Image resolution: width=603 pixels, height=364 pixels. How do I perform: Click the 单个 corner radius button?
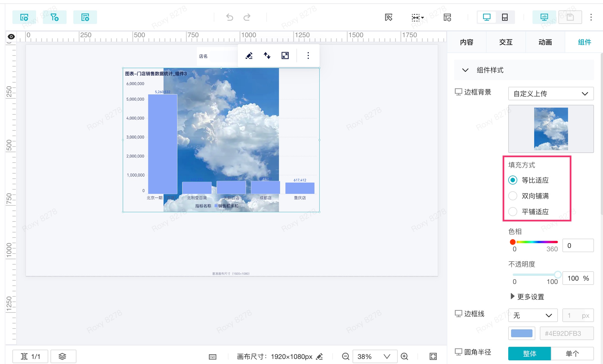pos(572,354)
